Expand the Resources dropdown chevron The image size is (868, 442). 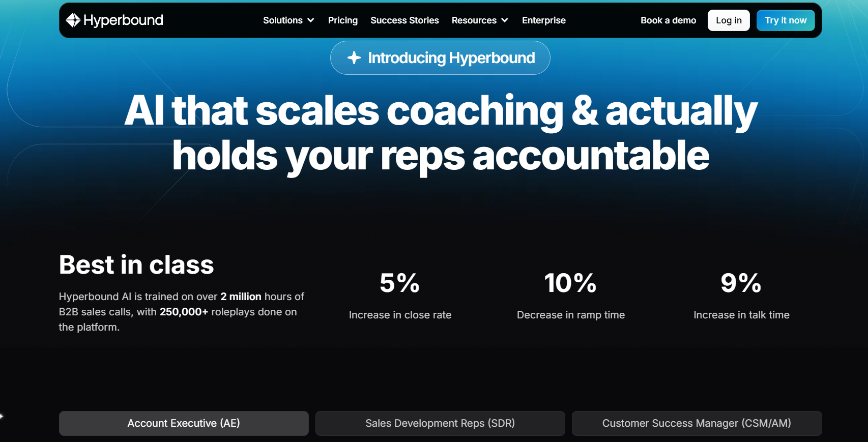(505, 20)
